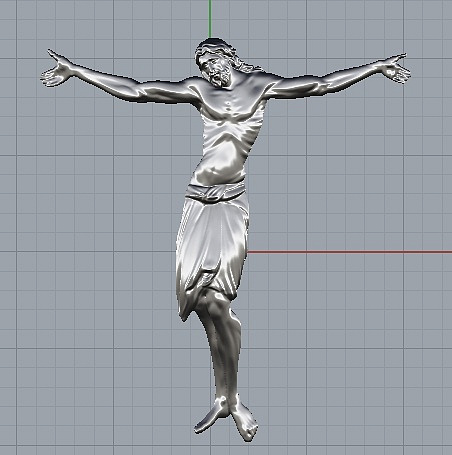
Task: Click the knotted waistband of the loincloth
Action: pos(215,191)
